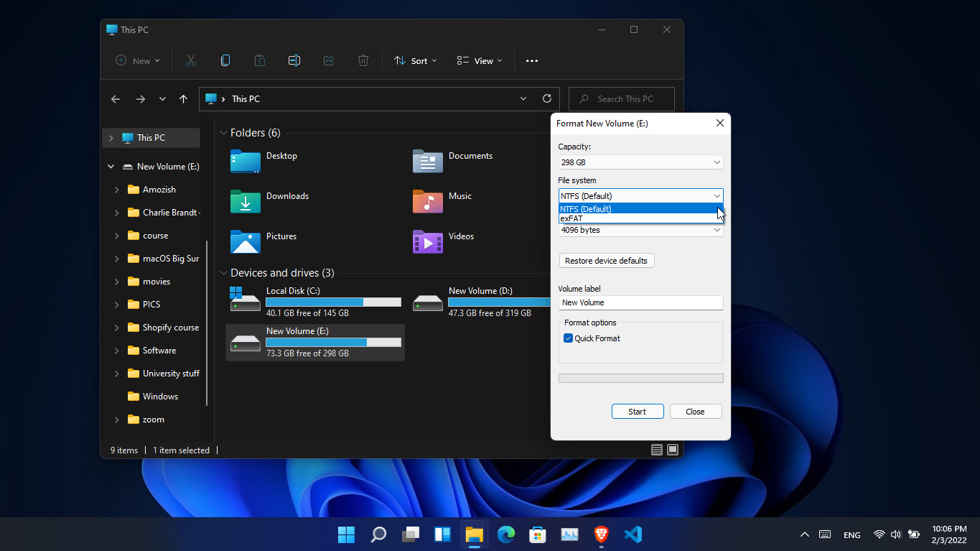Select New Volume (D:) drive
The image size is (980, 551).
[481, 302]
